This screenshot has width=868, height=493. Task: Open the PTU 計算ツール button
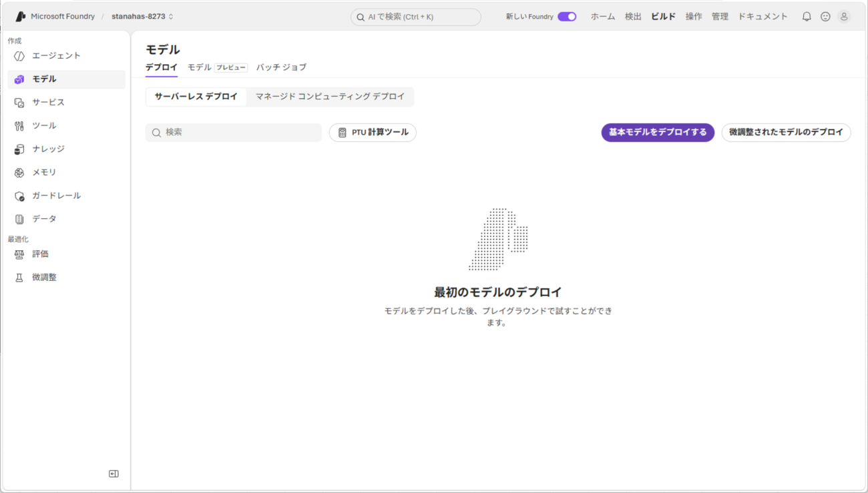click(x=373, y=133)
